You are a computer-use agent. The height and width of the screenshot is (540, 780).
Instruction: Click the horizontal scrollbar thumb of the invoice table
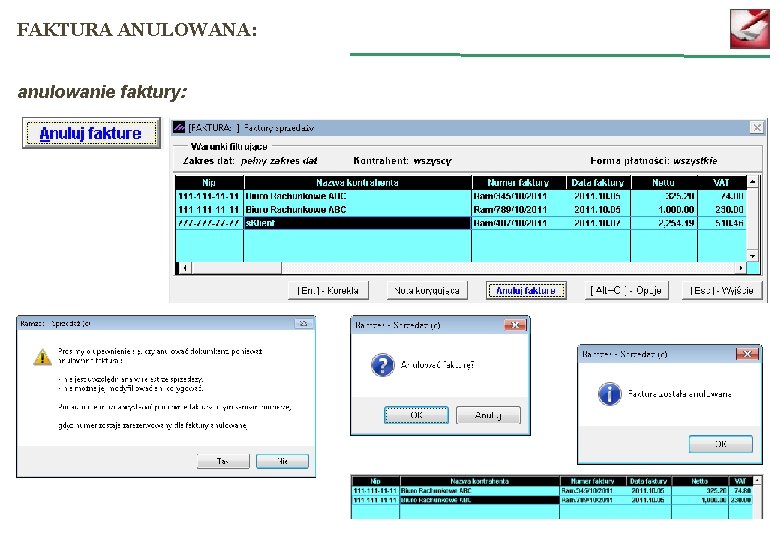[x=236, y=268]
